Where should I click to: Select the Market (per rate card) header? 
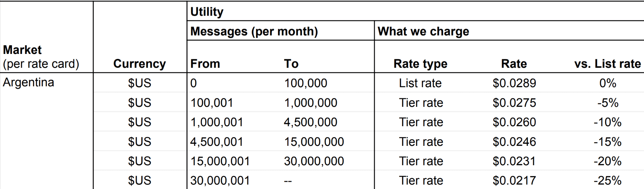[x=41, y=57]
